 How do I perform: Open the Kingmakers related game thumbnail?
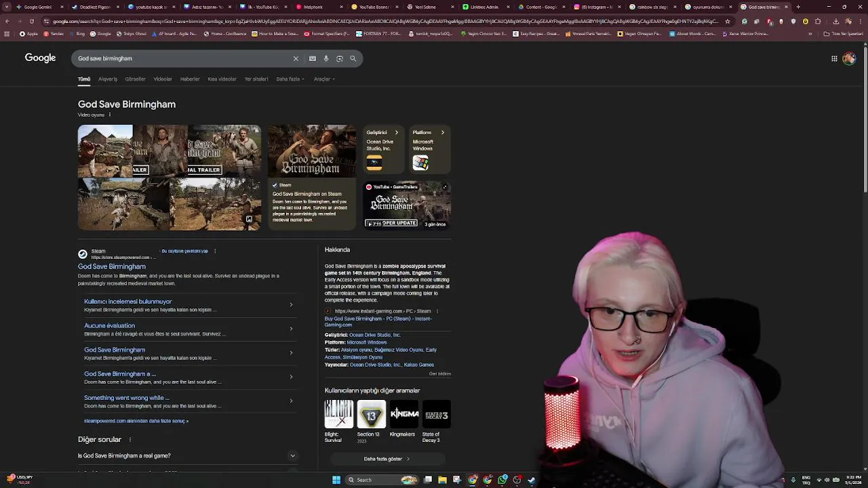click(404, 414)
